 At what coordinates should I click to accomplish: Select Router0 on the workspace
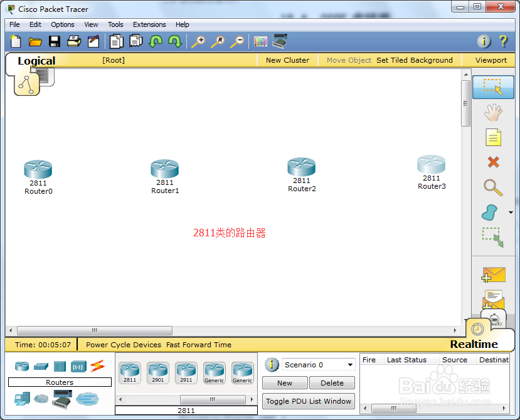pos(38,169)
